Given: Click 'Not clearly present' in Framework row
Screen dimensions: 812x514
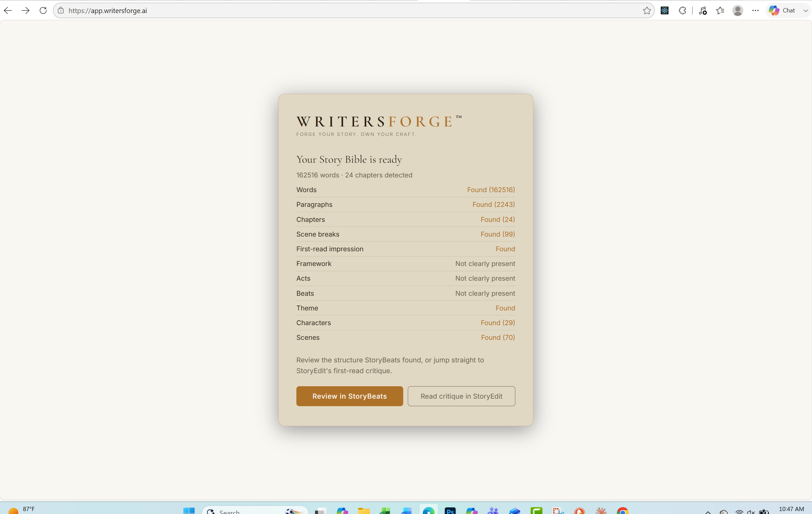Looking at the screenshot, I should [485, 263].
